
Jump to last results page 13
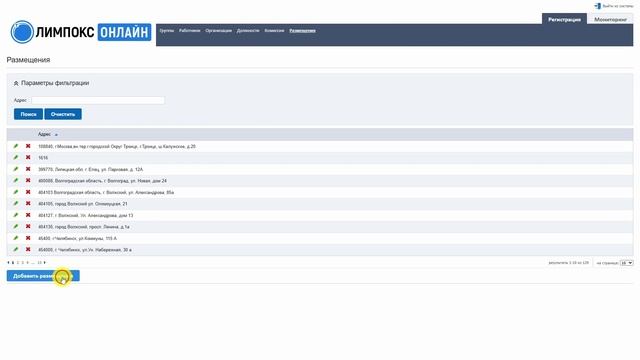40,262
